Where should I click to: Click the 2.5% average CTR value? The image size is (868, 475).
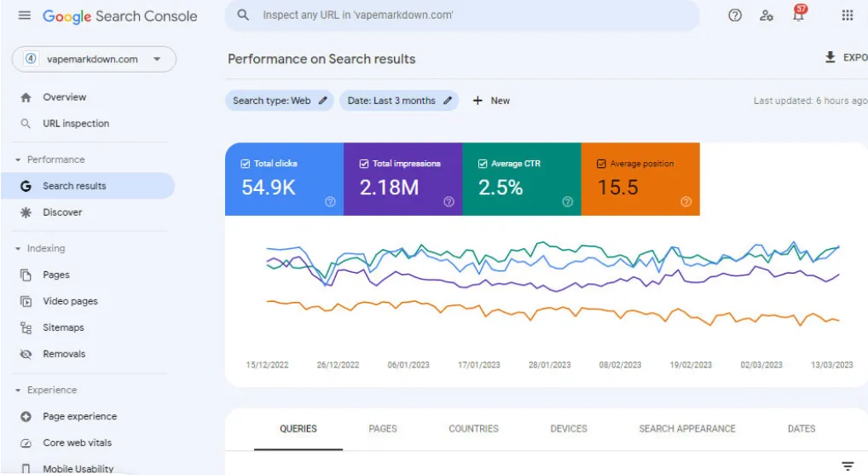coord(501,188)
